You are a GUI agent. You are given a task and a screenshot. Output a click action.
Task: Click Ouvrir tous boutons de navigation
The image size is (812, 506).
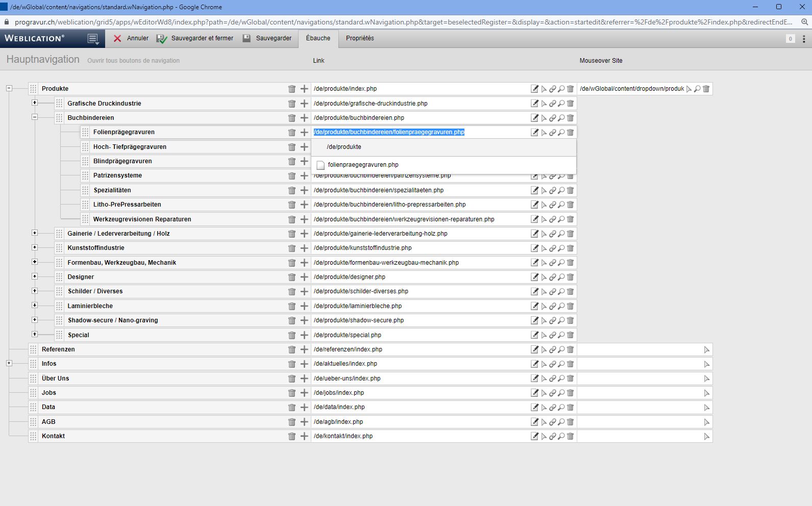133,61
